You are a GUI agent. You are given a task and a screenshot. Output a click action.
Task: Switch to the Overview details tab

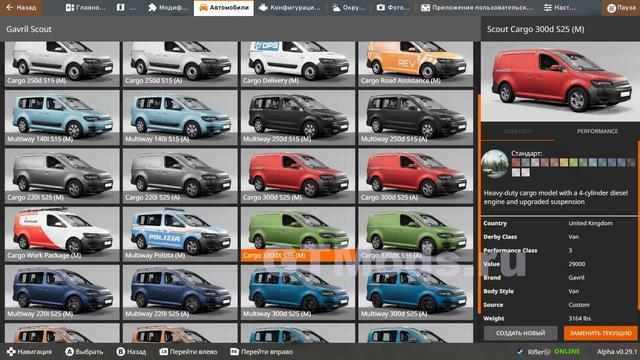click(518, 131)
